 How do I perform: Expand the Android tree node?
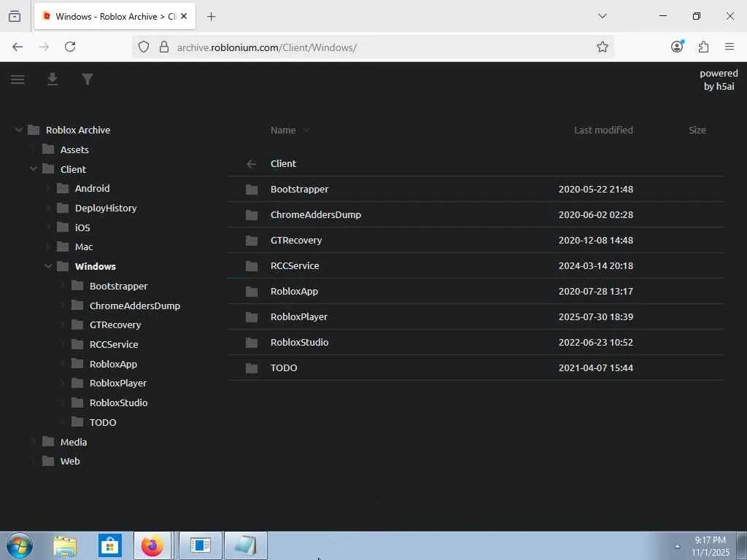[47, 189]
